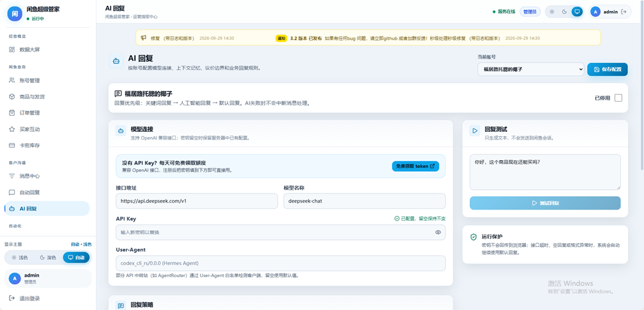This screenshot has width=644, height=310.
Task: Click the 回复测试 play icon
Action: (475, 131)
